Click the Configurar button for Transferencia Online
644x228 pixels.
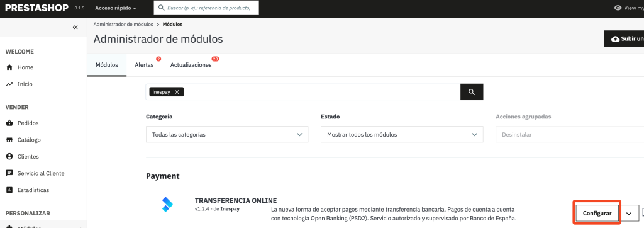pyautogui.click(x=597, y=213)
